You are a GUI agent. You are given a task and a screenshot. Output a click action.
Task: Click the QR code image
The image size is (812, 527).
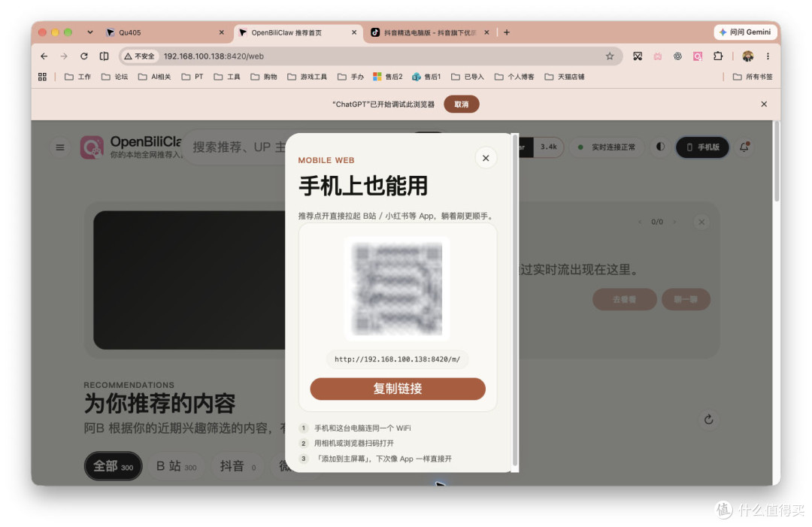[397, 289]
